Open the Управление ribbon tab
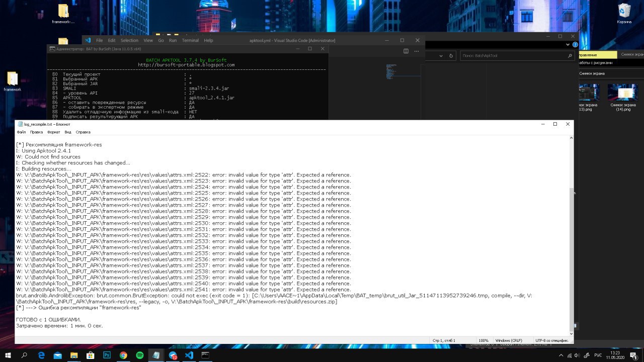Image resolution: width=644 pixels, height=362 pixels. click(x=597, y=55)
